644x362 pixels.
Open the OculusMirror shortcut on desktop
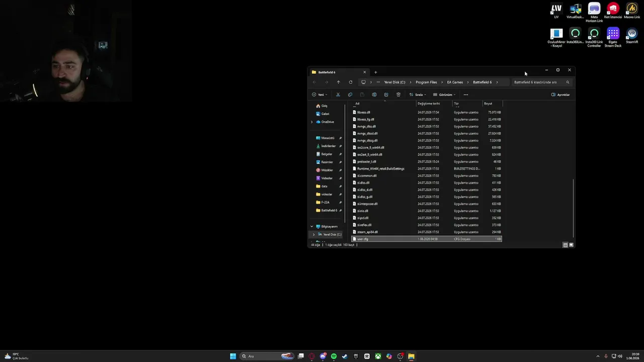point(556,38)
